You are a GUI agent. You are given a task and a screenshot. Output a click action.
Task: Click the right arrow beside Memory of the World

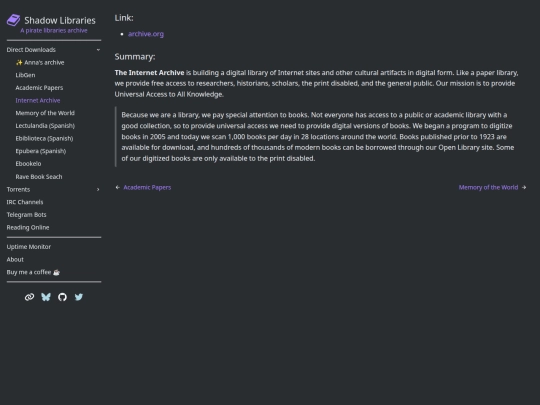coord(524,187)
